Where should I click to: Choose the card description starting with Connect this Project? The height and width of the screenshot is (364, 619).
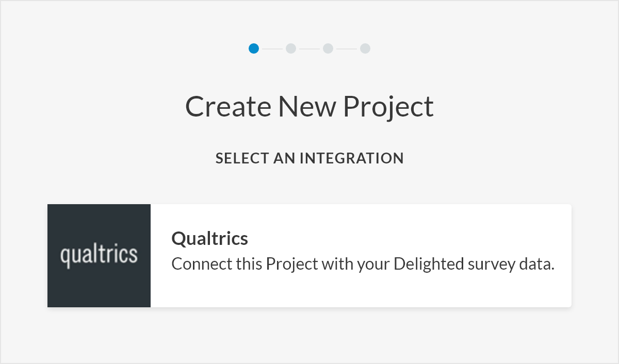tap(363, 264)
